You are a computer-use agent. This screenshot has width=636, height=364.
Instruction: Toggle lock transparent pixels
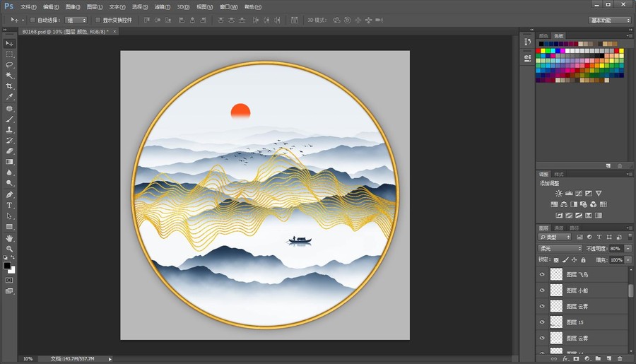(x=556, y=260)
